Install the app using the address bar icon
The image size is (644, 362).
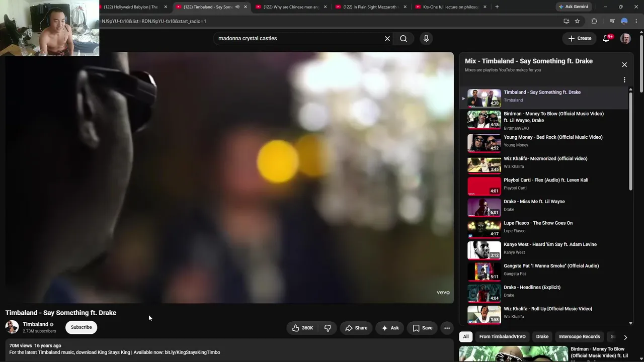(566, 21)
